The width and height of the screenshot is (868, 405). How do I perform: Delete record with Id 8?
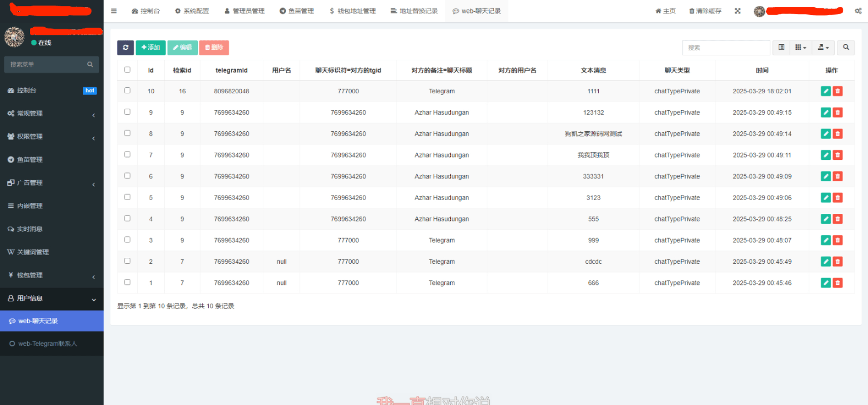(838, 134)
